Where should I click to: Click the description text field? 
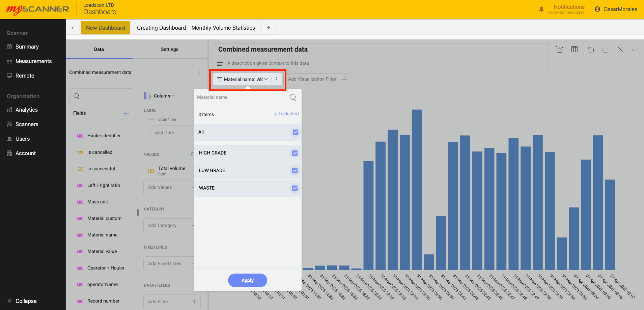coord(381,63)
